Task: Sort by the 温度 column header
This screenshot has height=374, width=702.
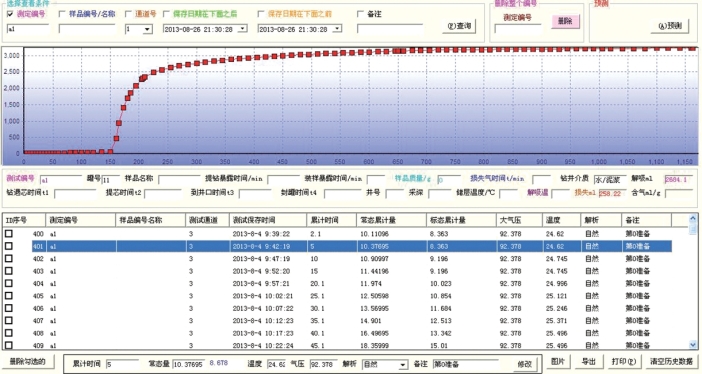Action: (x=562, y=220)
